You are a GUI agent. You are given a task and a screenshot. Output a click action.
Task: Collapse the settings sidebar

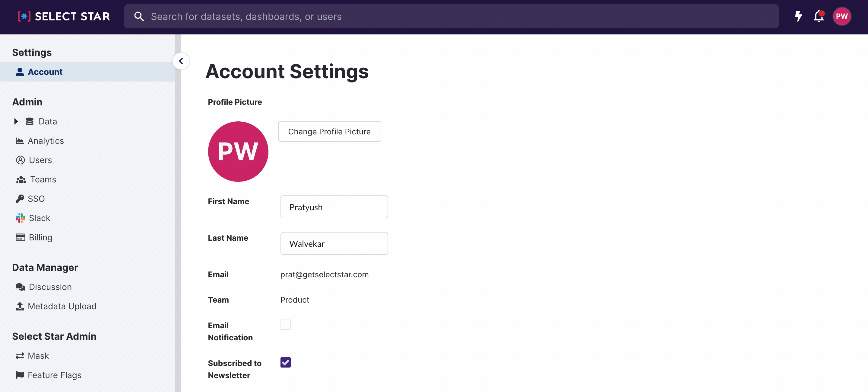coord(181,61)
